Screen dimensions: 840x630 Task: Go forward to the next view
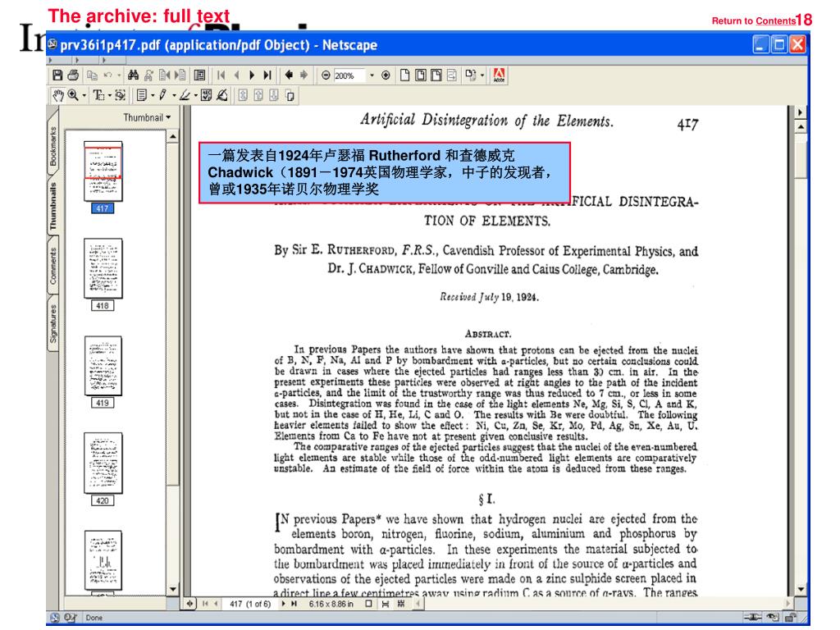coord(304,75)
